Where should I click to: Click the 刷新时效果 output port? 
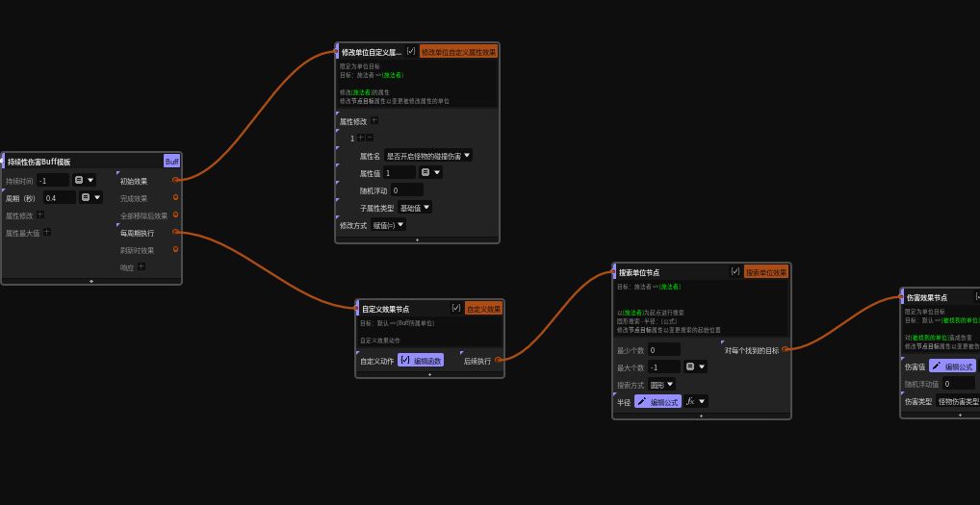pyautogui.click(x=175, y=249)
